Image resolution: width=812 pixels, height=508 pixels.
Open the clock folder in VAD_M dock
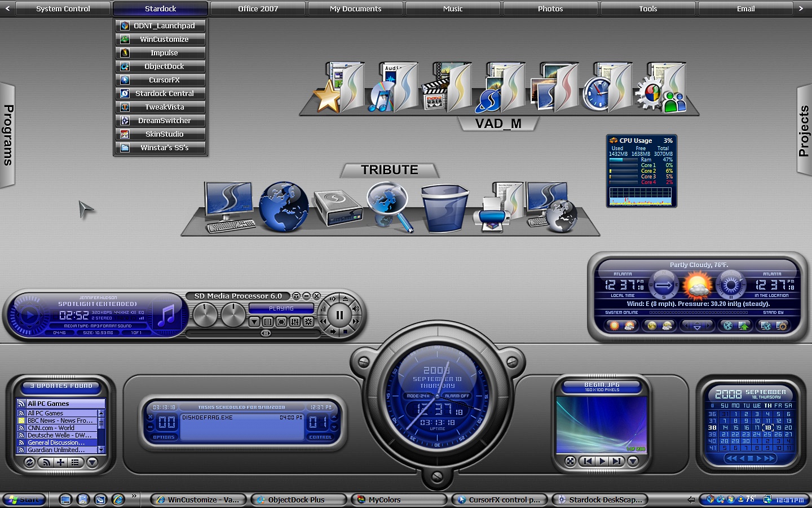pyautogui.click(x=606, y=87)
